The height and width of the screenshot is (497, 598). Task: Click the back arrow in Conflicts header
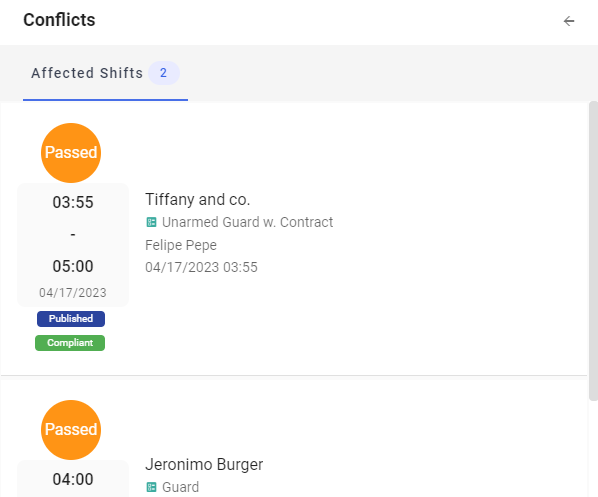569,21
